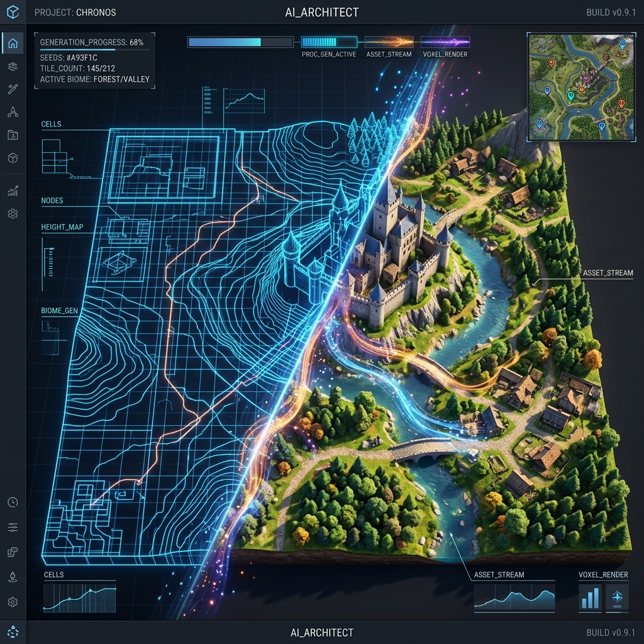Viewport: 644px width, 644px height.
Task: Click the droplet marker icon in the sidebar
Action: point(13,577)
